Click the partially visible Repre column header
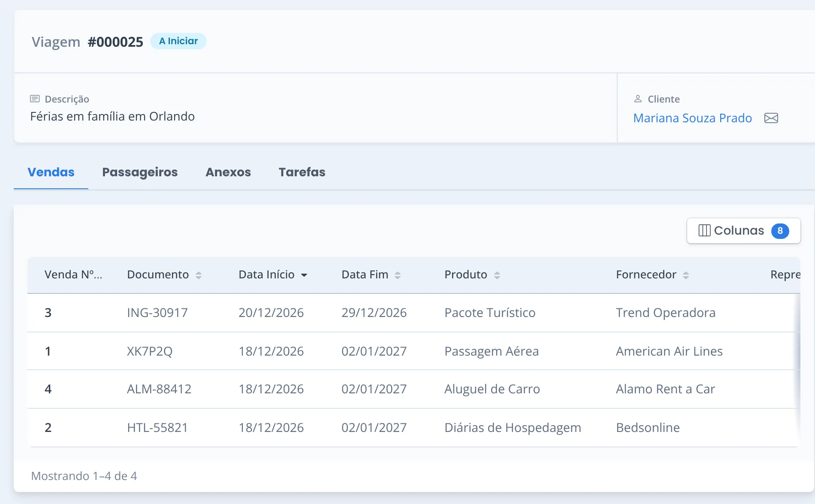Viewport: 815px width, 504px height. point(785,275)
